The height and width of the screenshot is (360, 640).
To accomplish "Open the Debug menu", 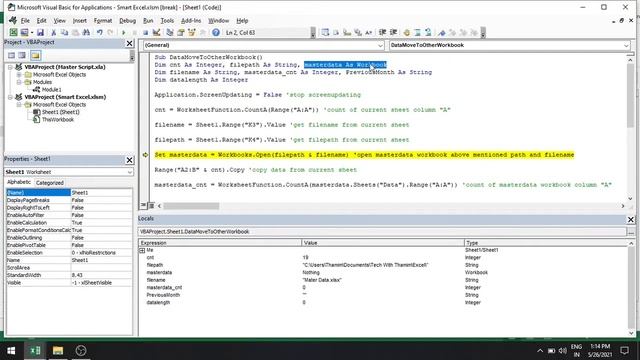I will click(x=127, y=20).
